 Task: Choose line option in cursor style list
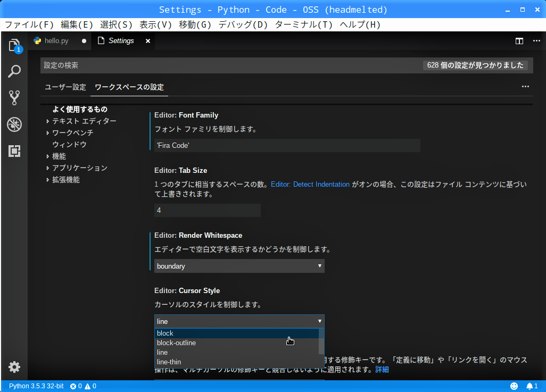237,352
